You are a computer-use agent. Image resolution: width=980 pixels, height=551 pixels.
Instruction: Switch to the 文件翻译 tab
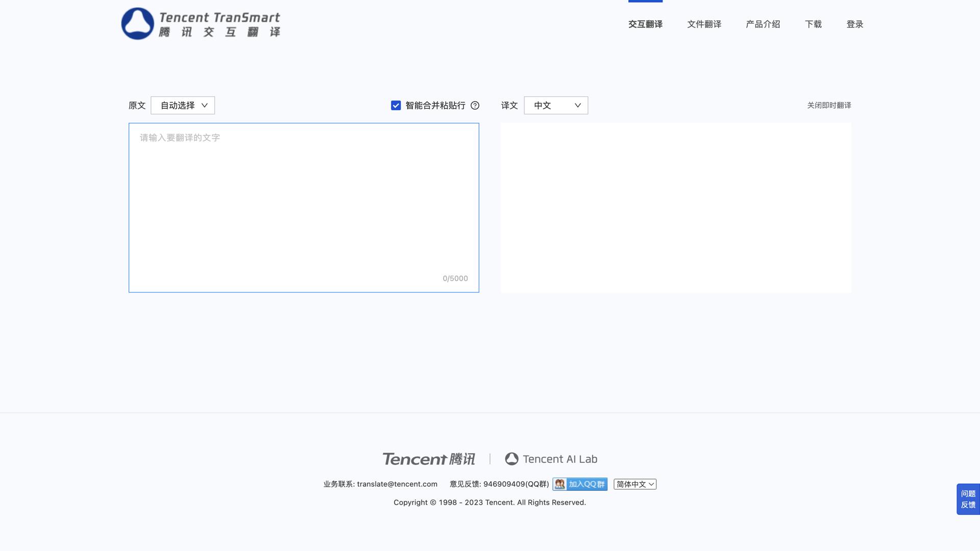[x=704, y=24]
